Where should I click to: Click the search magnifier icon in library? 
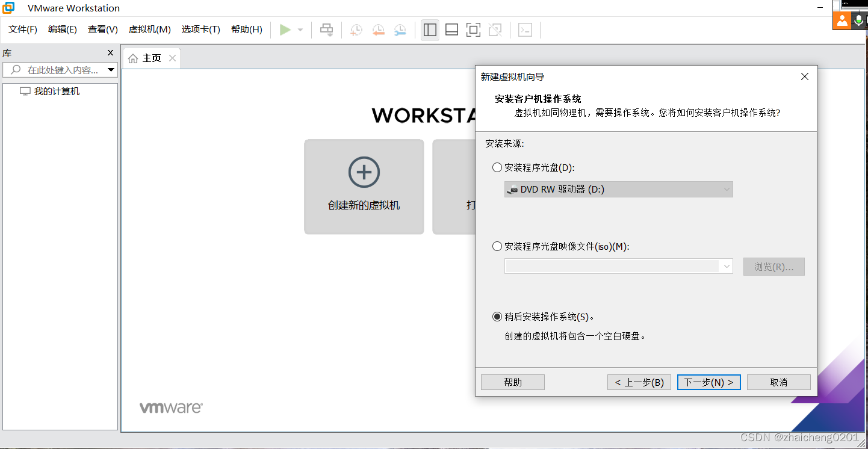point(16,70)
